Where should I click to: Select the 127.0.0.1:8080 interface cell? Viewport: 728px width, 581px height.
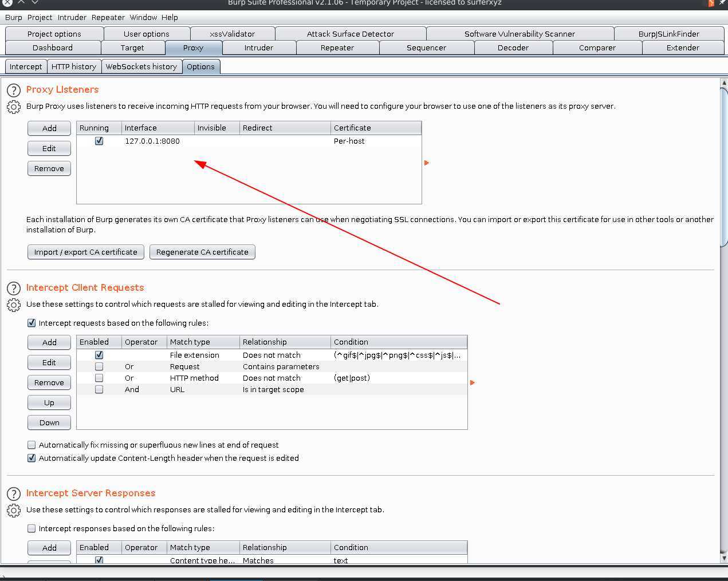152,141
